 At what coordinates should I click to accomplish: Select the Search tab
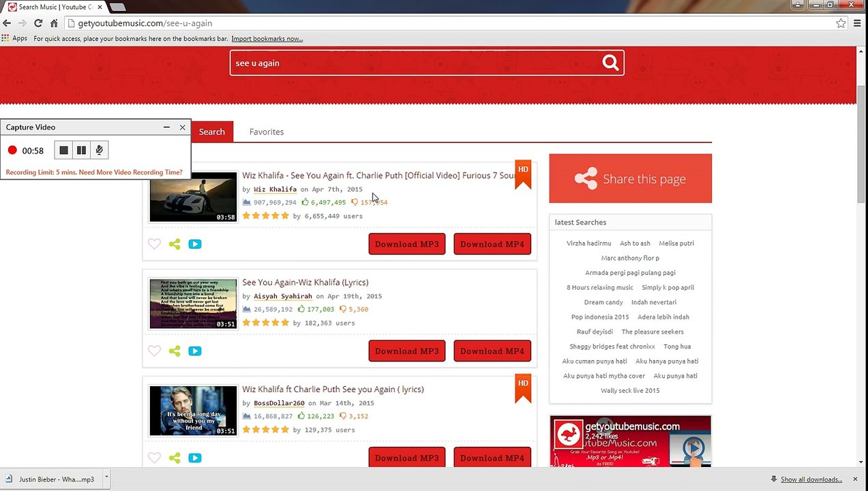[211, 132]
